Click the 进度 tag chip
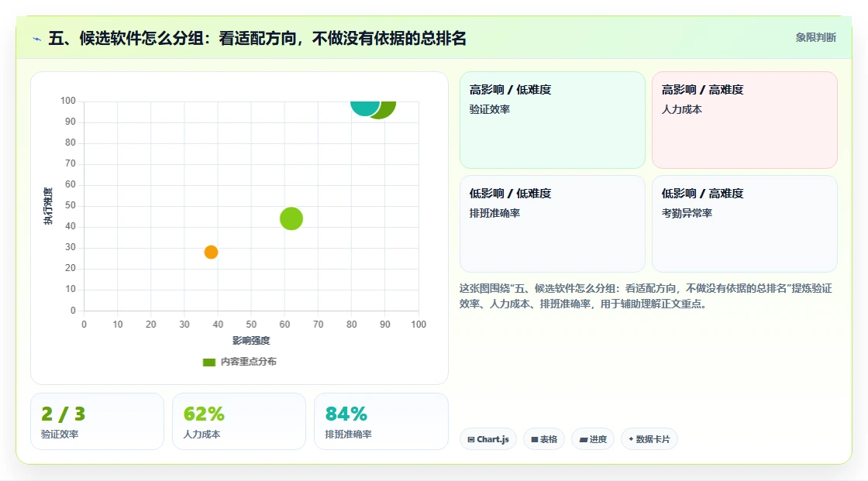The image size is (868, 481). (x=593, y=439)
